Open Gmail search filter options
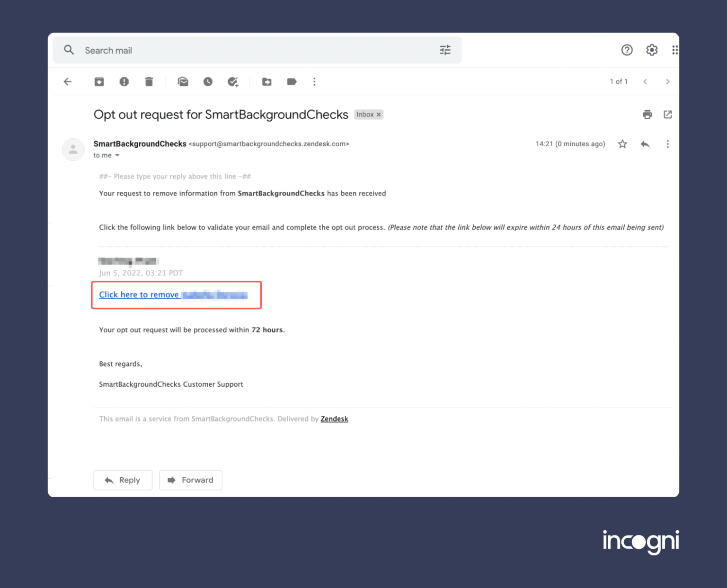The height and width of the screenshot is (588, 727). [444, 50]
